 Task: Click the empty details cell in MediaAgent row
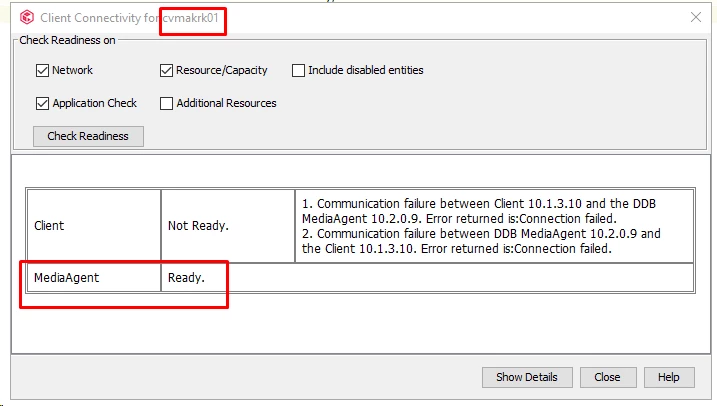[x=494, y=277]
